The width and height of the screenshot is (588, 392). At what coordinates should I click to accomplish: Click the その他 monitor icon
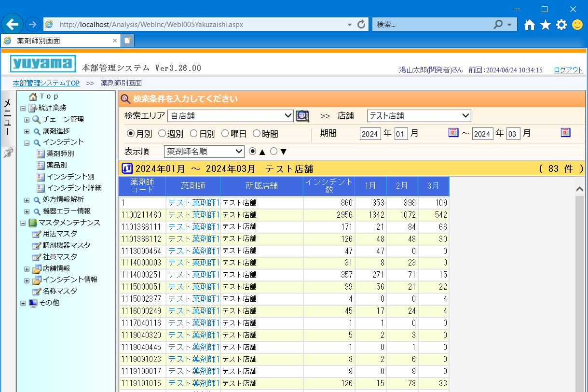coord(32,303)
